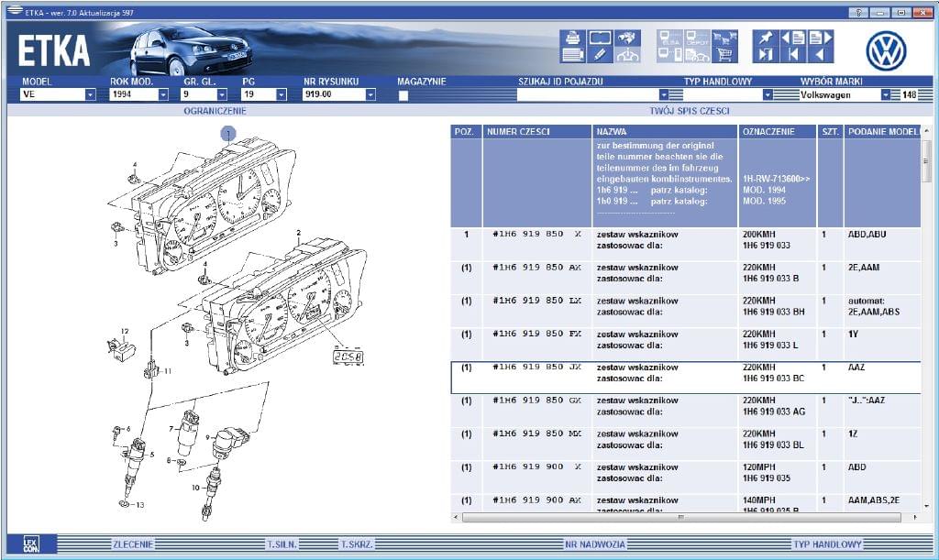
Task: Select part row 1H6 919 850 LX
Action: pos(685,311)
